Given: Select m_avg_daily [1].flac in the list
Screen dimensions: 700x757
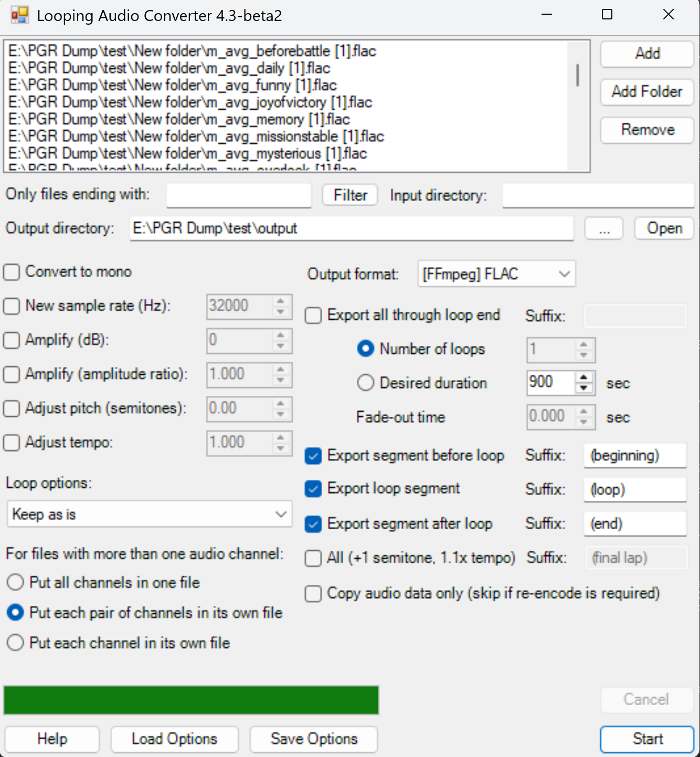Looking at the screenshot, I should (169, 68).
